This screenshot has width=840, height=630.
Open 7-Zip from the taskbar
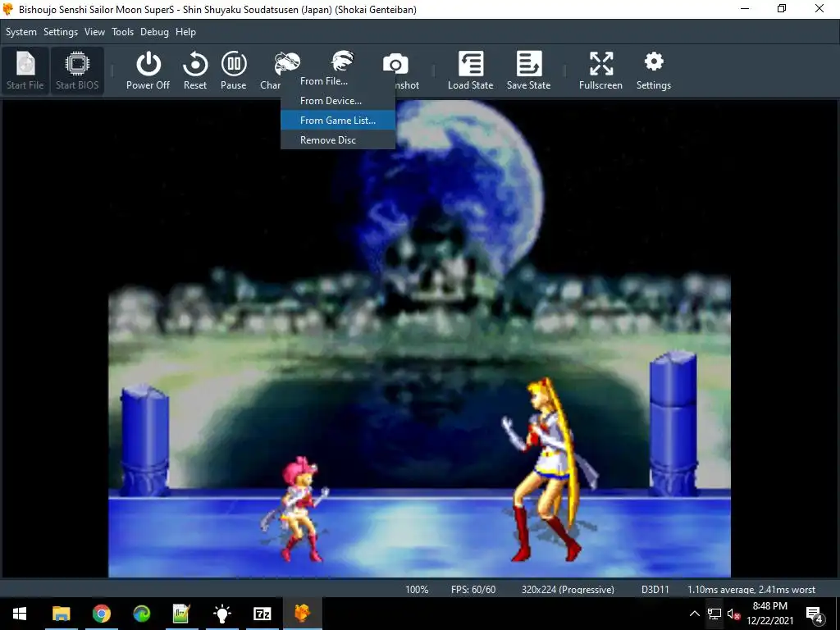(x=262, y=614)
